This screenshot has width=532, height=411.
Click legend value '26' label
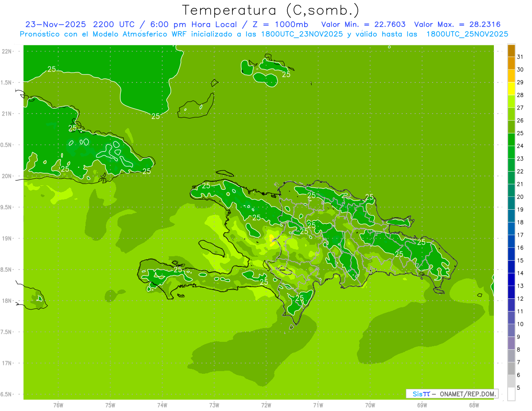pyautogui.click(x=520, y=121)
